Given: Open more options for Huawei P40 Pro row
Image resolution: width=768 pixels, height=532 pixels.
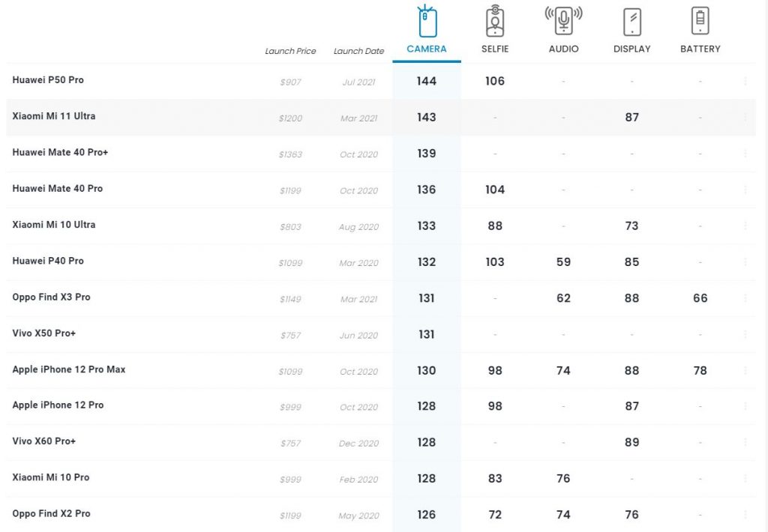Looking at the screenshot, I should 745,262.
